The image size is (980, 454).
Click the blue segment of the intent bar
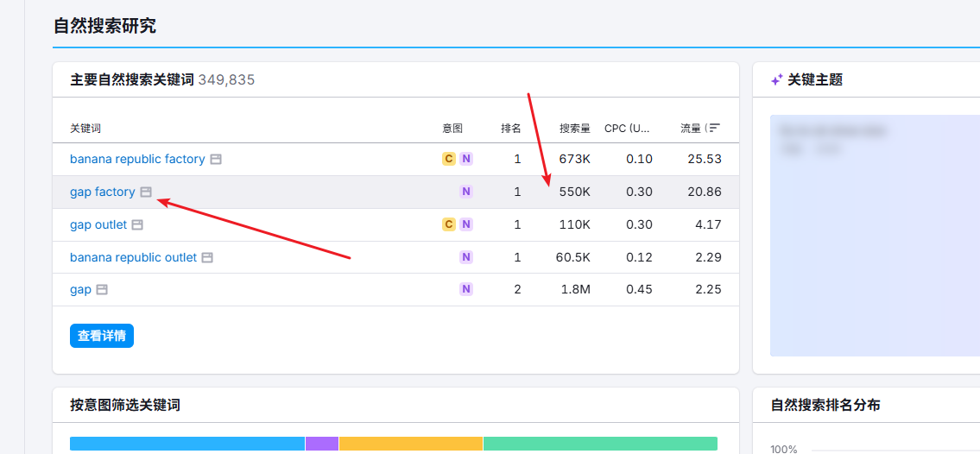[187, 444]
